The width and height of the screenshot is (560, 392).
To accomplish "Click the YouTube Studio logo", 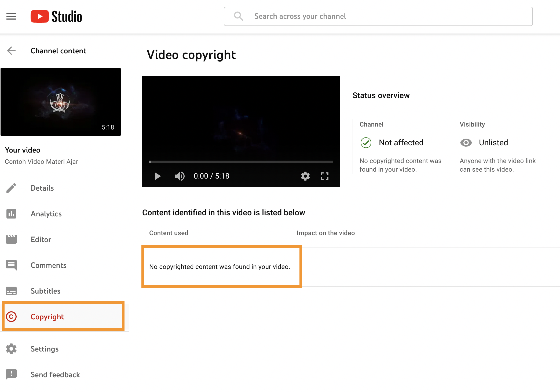I will click(x=56, y=17).
